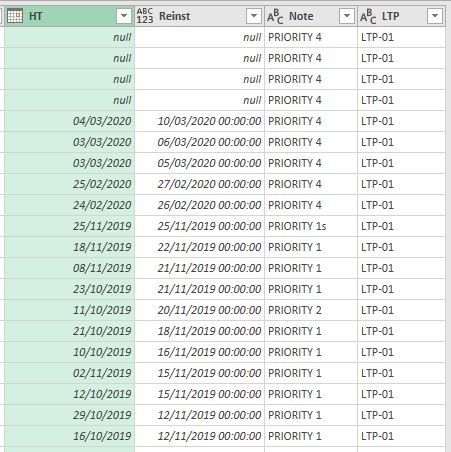The height and width of the screenshot is (452, 451).
Task: Click the PRIORITY 1s note cell
Action: point(311,226)
